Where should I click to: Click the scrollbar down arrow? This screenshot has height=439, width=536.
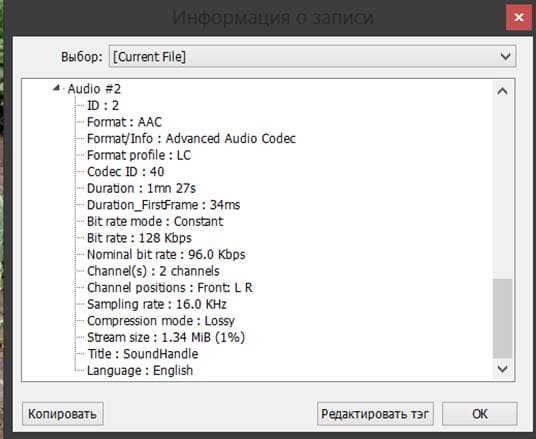(x=502, y=369)
